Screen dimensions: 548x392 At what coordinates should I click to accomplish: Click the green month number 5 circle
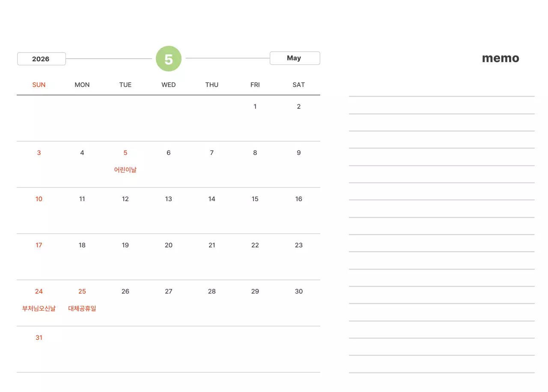coord(169,59)
